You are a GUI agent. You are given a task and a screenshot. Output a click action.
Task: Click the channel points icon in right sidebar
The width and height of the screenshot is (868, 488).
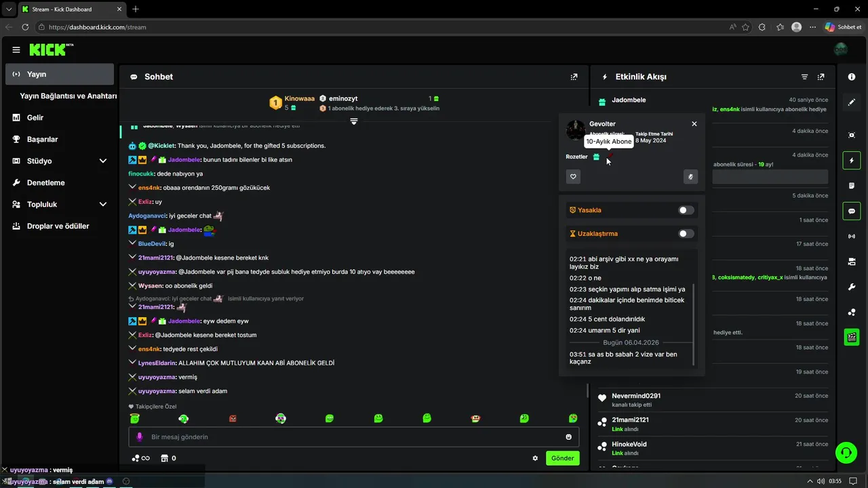coord(852,312)
